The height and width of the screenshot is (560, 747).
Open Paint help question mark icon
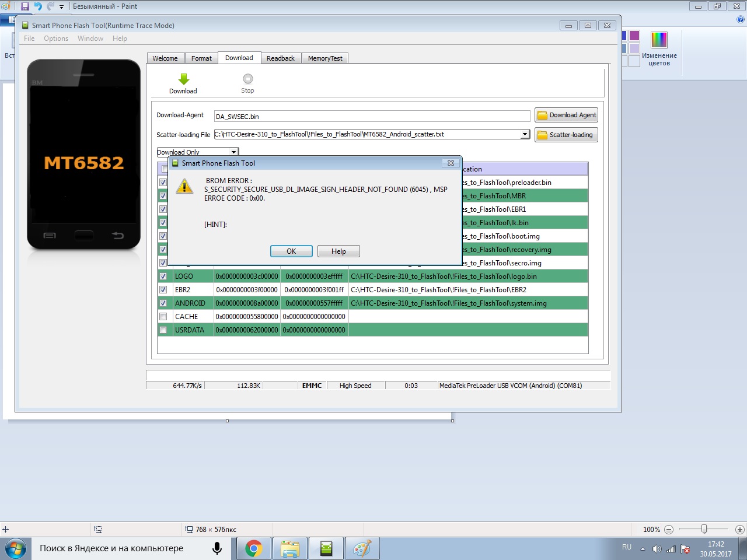pos(741,19)
